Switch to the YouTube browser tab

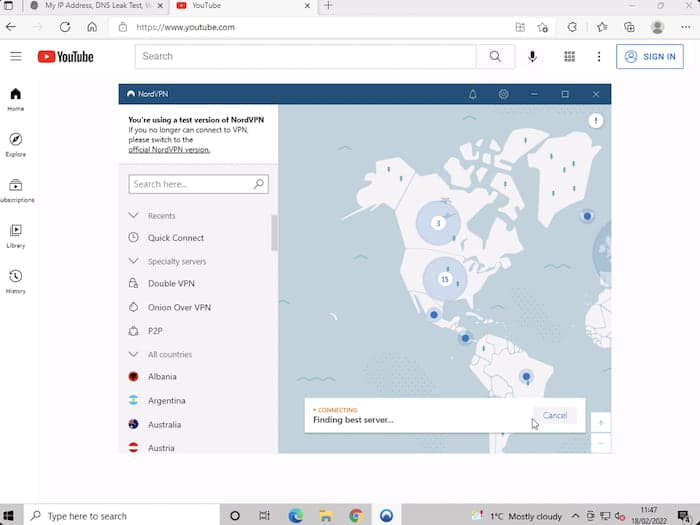tap(243, 6)
